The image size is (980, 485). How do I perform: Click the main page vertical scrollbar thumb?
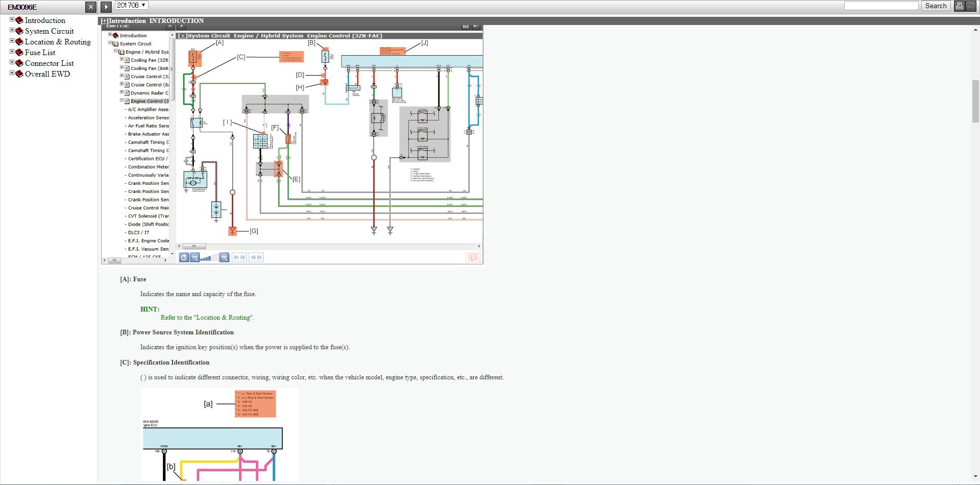975,101
